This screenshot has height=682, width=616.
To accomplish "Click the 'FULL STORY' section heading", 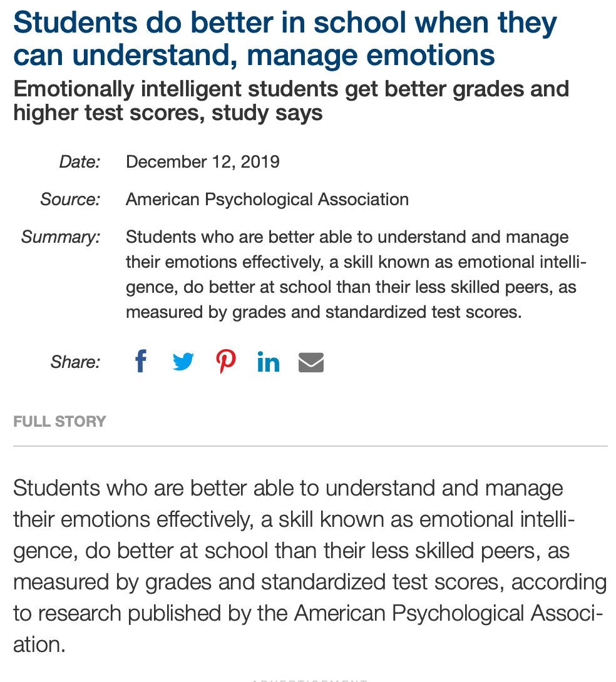I will point(59,421).
